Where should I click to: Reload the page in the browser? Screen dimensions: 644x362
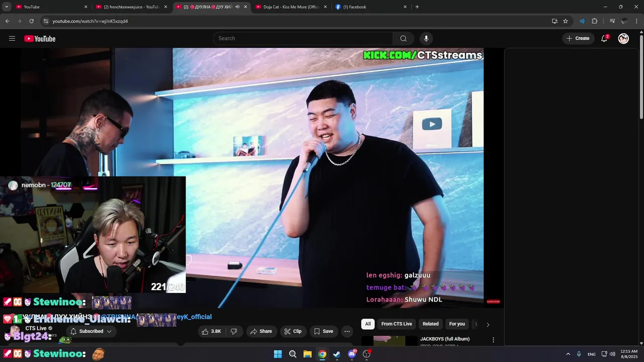tap(31, 21)
